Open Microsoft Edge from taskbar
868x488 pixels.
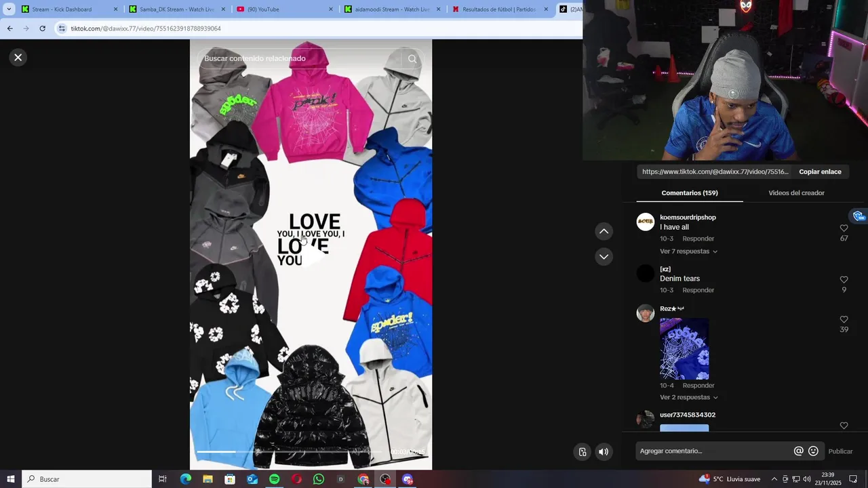185,479
